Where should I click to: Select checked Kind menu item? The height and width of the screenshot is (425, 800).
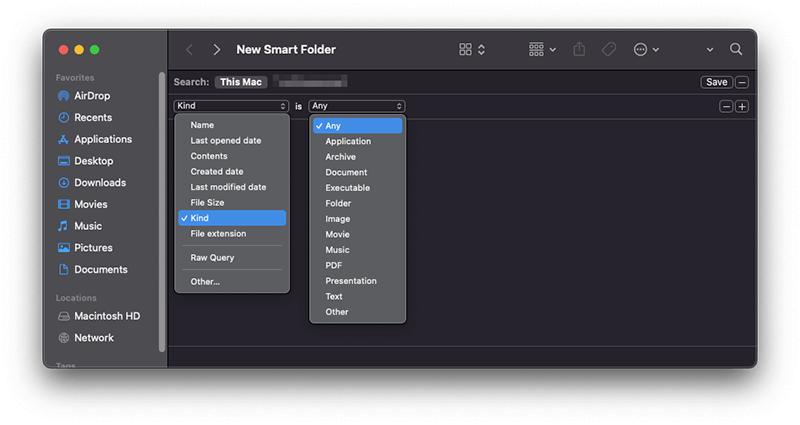232,218
